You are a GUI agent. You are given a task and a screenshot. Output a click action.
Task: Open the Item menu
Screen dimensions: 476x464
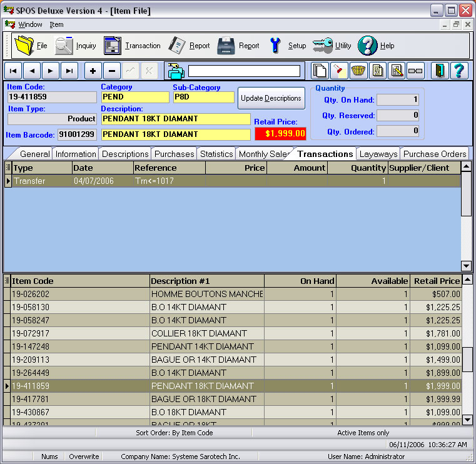(x=56, y=24)
